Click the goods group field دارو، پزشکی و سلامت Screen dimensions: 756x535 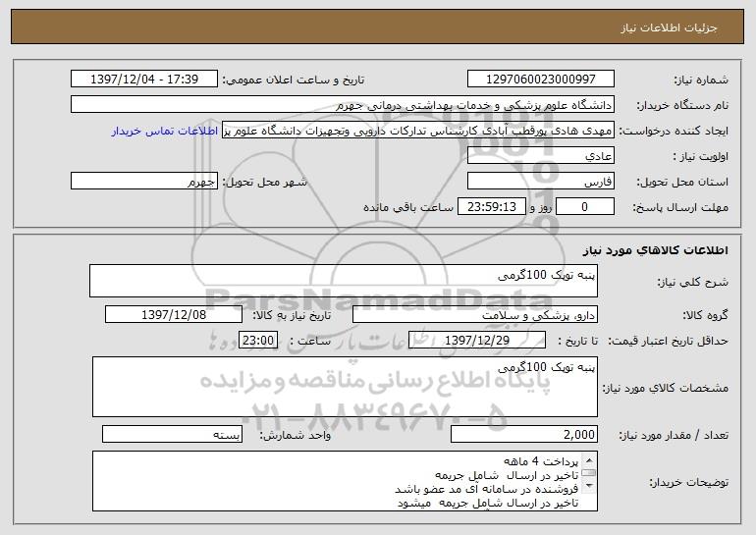click(475, 314)
